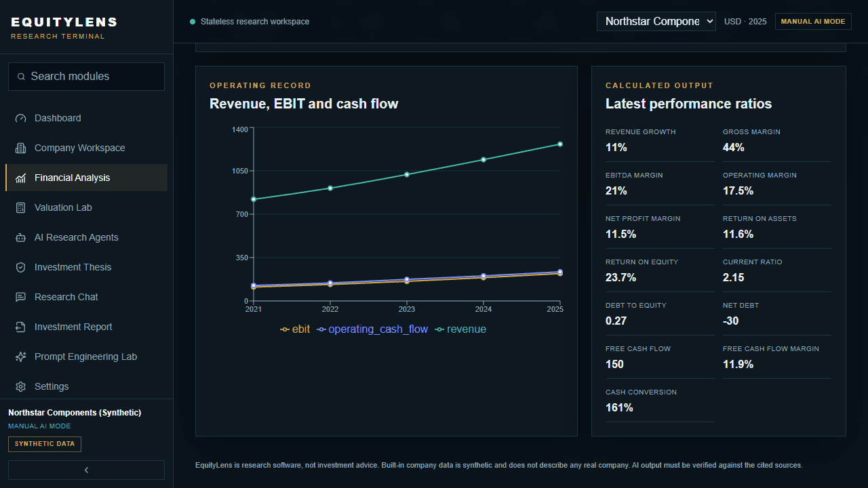
Task: Open the Dashboard module
Action: click(x=86, y=118)
